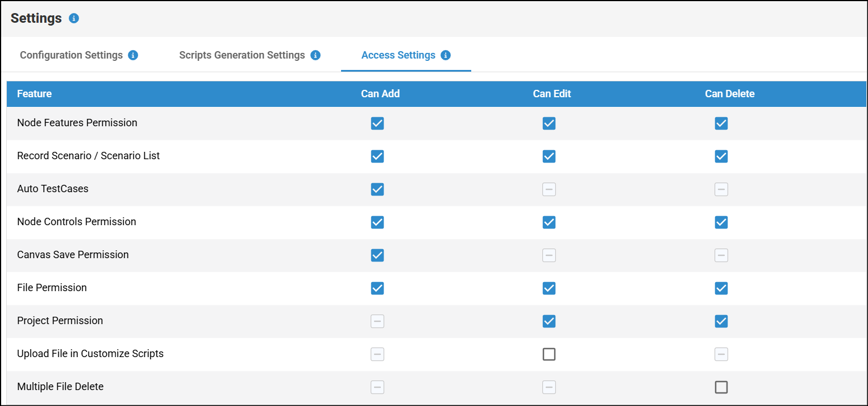Screen dimensions: 868x406
Task: Uncheck Can Edit for File Permission
Action: [549, 288]
